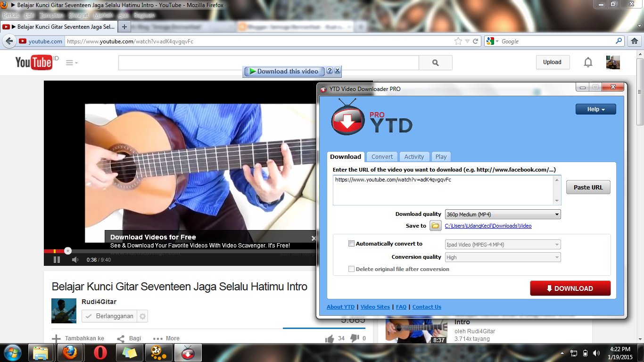Click the Rudi4Gitar channel name
The image size is (644, 362).
[99, 302]
